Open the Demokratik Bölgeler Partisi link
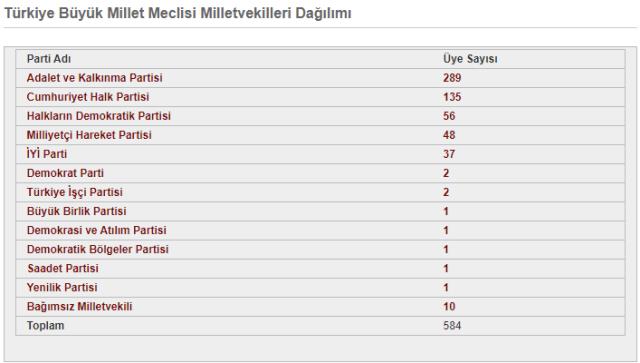This screenshot has width=640, height=363. (97, 249)
